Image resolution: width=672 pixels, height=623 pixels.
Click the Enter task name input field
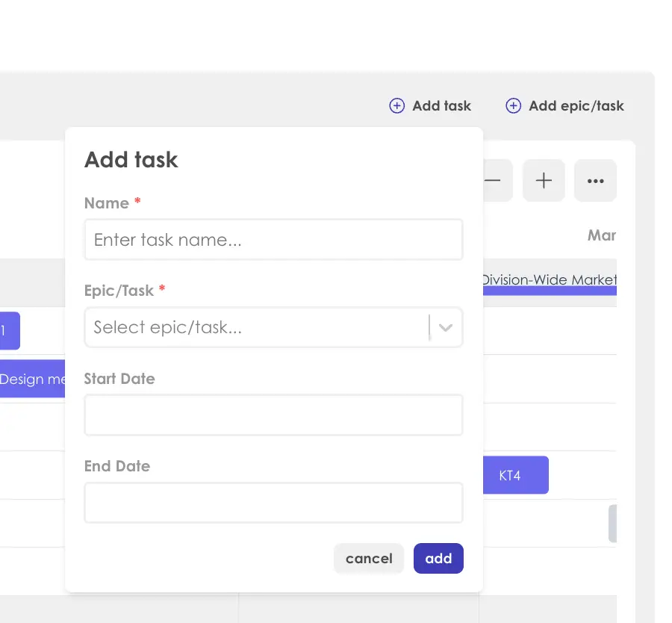(x=273, y=239)
